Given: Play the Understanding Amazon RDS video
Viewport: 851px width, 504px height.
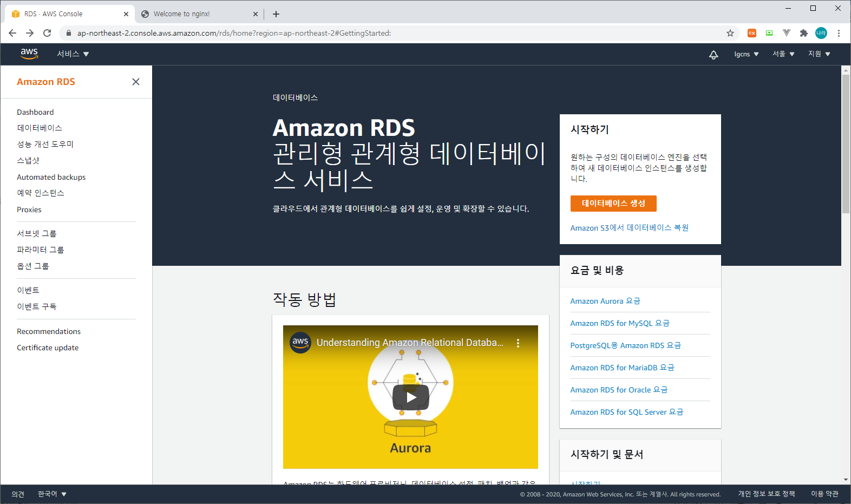Looking at the screenshot, I should [410, 397].
